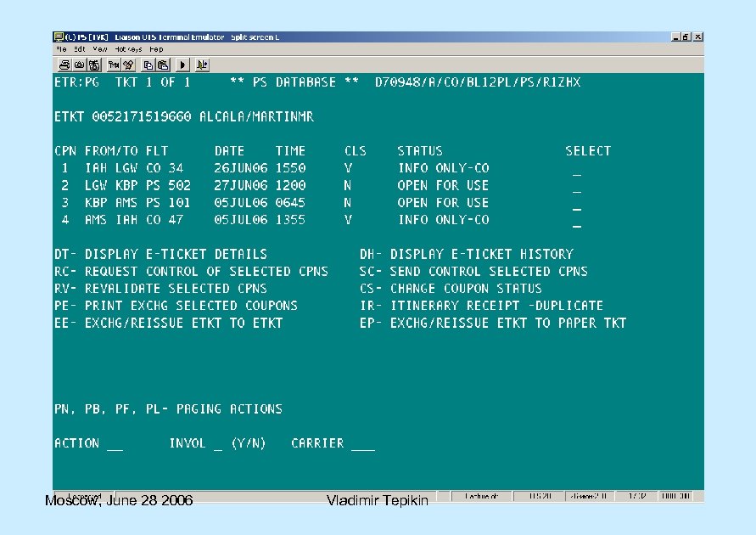Image resolution: width=756 pixels, height=535 pixels.
Task: Click the first camera capture toolbar icon
Action: click(x=80, y=65)
